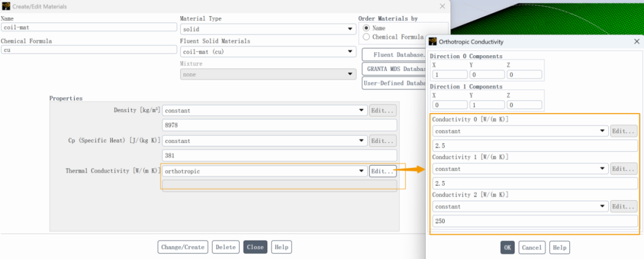Click the Direction 1 X component field

point(450,105)
